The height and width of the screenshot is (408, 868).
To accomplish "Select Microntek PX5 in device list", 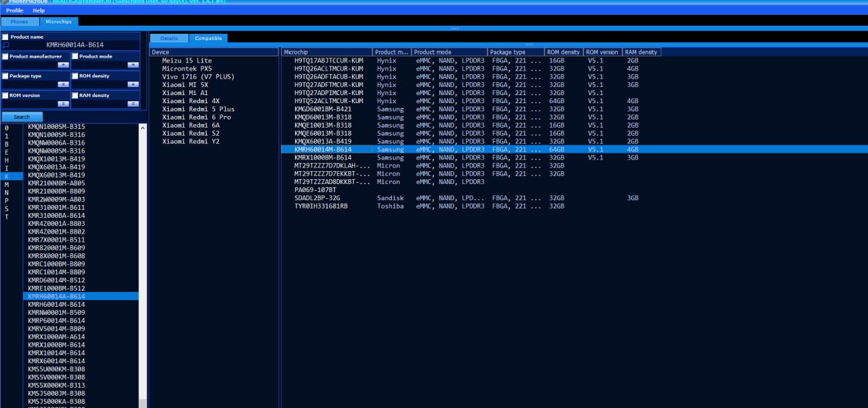I will [x=186, y=69].
